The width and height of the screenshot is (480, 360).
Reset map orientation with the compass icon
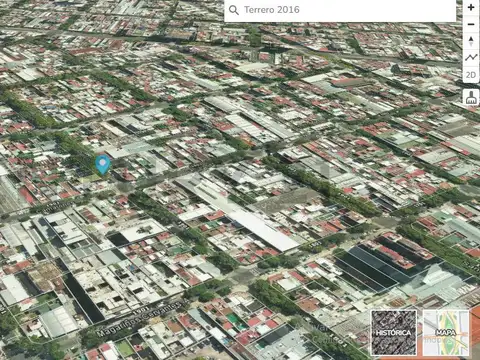pos(471,41)
